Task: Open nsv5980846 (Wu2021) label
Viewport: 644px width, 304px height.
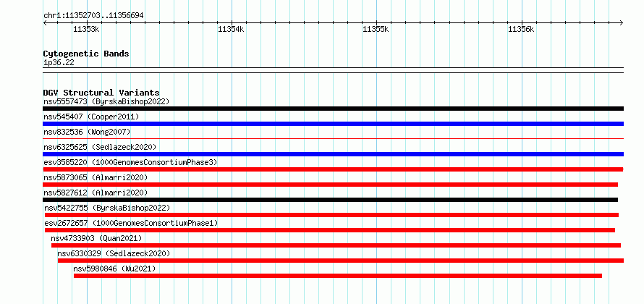Action: pyautogui.click(x=114, y=269)
